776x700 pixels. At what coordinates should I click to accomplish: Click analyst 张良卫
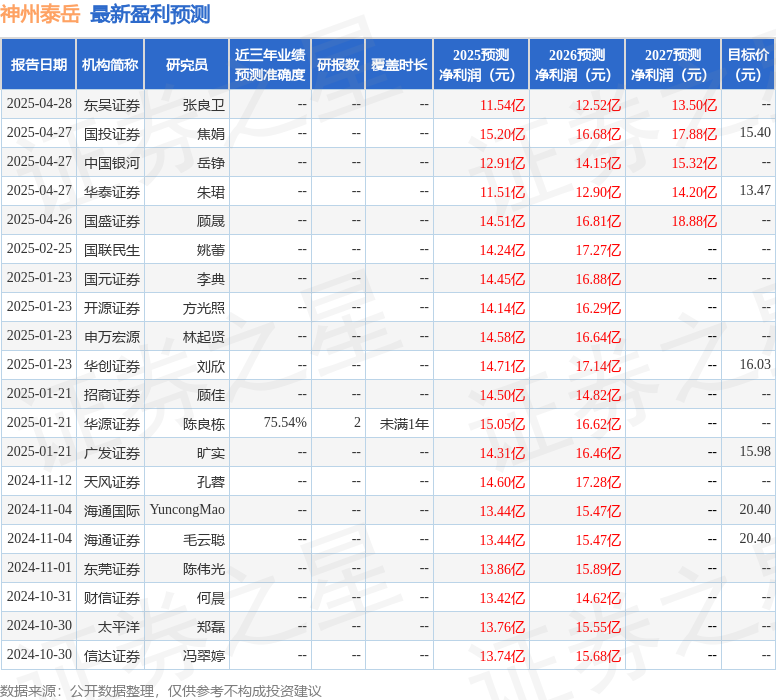click(204, 105)
